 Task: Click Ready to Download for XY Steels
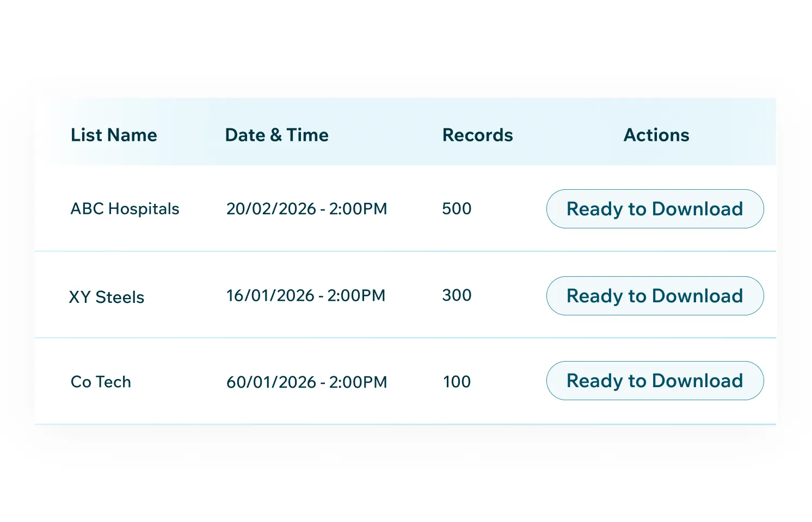coord(655,296)
